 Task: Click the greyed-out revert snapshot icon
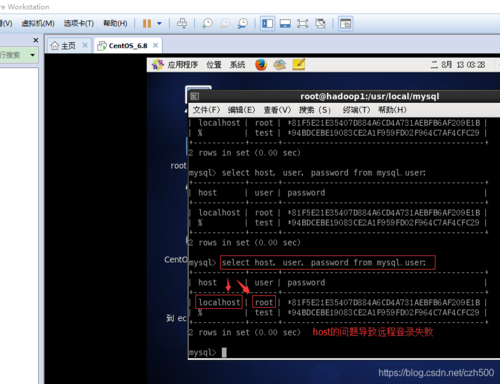(225, 23)
